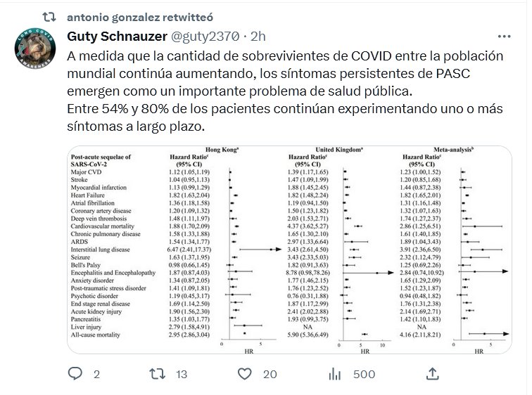Click the reply count number 2

(x=97, y=375)
